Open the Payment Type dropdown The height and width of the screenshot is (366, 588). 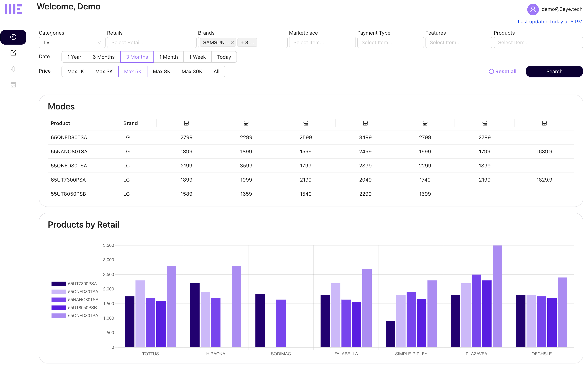tap(390, 43)
